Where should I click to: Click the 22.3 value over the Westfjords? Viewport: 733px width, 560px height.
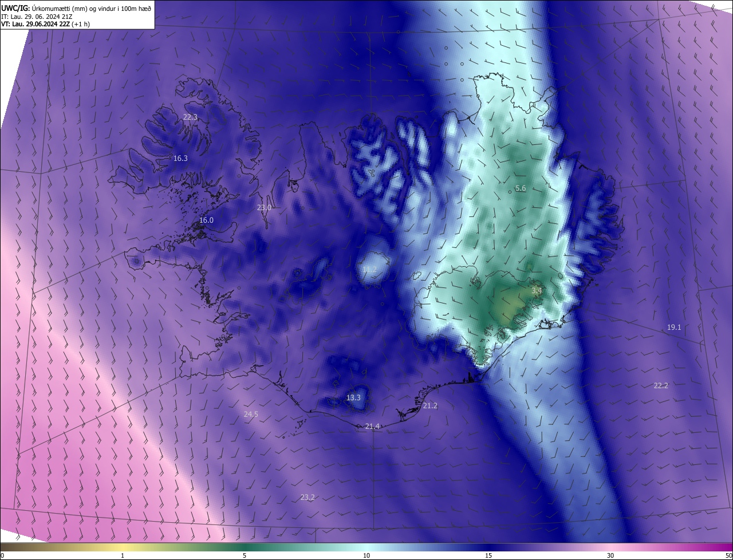[190, 117]
